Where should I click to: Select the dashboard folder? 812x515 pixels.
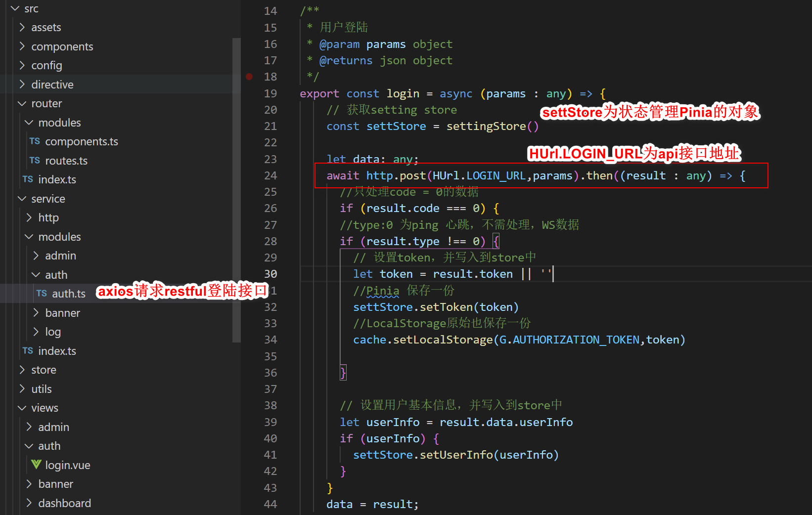click(65, 503)
